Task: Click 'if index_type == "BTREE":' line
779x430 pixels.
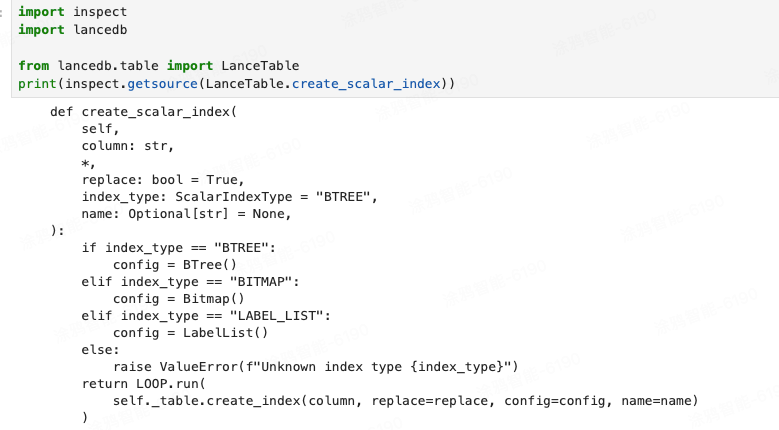Action: pos(178,248)
